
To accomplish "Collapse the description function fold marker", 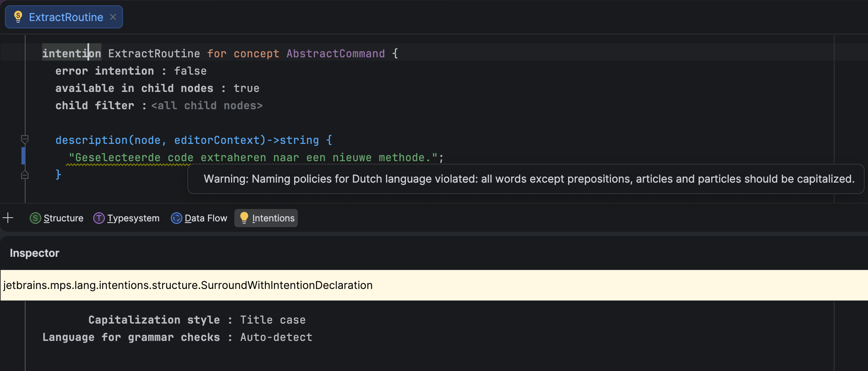I will [25, 140].
